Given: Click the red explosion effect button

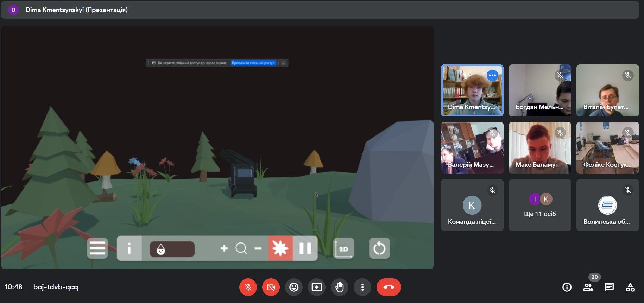Looking at the screenshot, I should click(x=280, y=248).
